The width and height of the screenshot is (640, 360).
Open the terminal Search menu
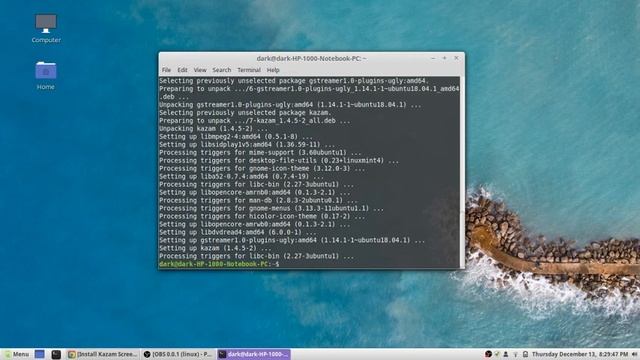pos(222,70)
